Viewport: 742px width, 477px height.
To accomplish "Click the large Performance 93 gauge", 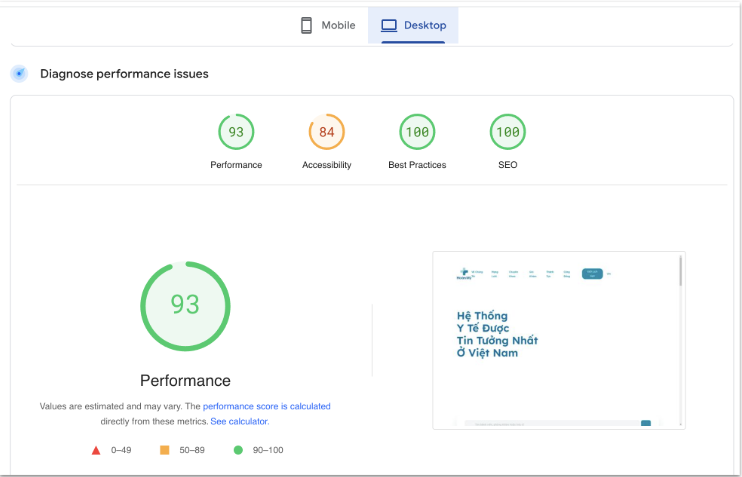I will tap(185, 304).
